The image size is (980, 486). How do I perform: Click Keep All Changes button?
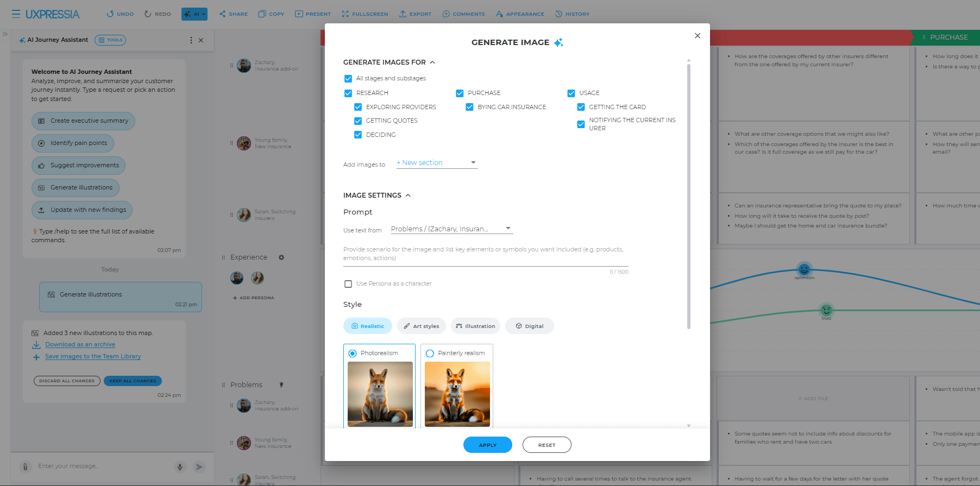(133, 381)
